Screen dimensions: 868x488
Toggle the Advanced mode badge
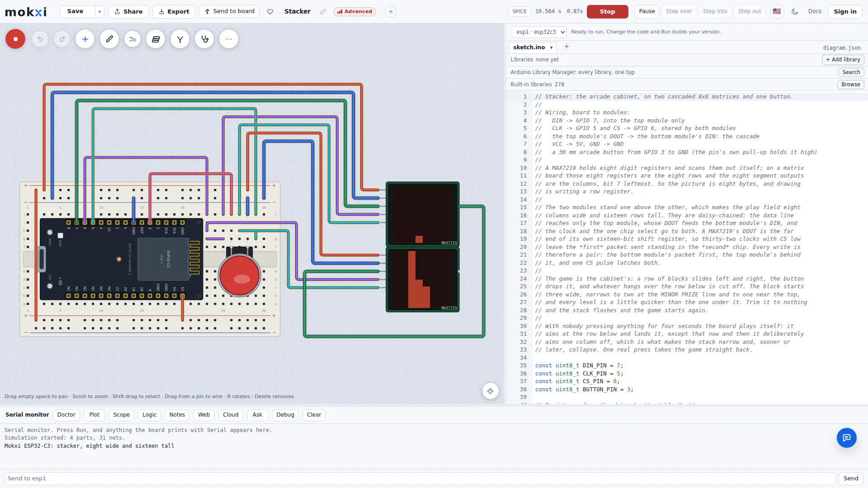click(x=354, y=12)
